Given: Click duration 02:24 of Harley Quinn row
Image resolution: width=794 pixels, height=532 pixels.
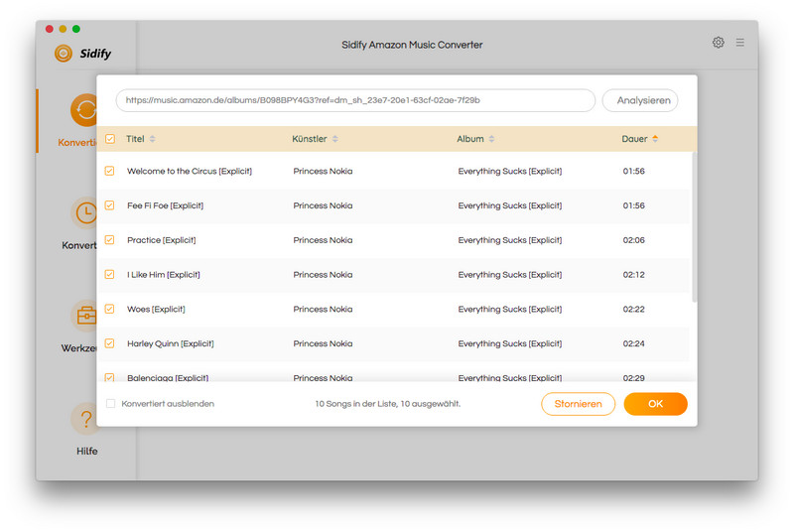Looking at the screenshot, I should click(x=633, y=343).
